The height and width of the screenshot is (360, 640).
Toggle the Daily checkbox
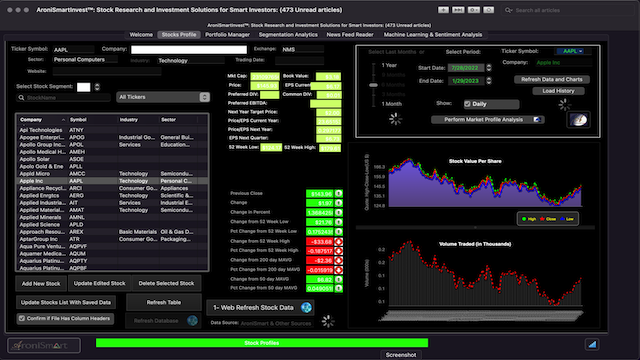tap(467, 104)
